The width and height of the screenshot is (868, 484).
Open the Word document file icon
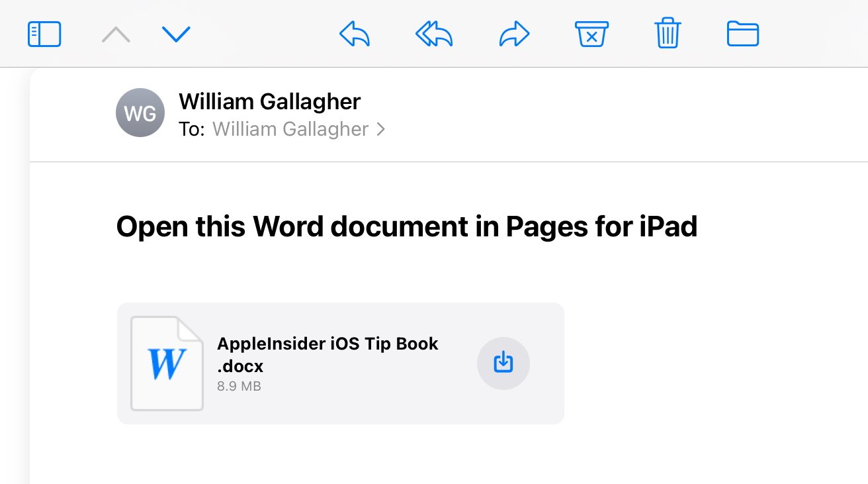click(x=167, y=363)
